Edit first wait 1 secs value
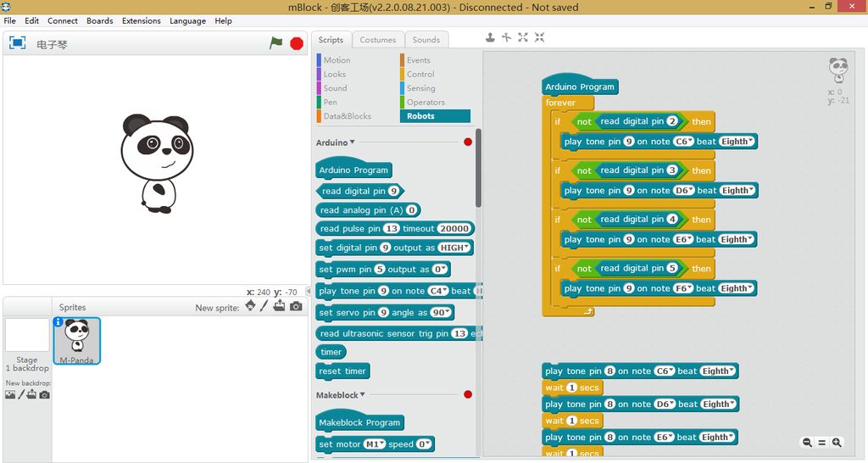Viewport: 868px width, 463px height. 572,388
